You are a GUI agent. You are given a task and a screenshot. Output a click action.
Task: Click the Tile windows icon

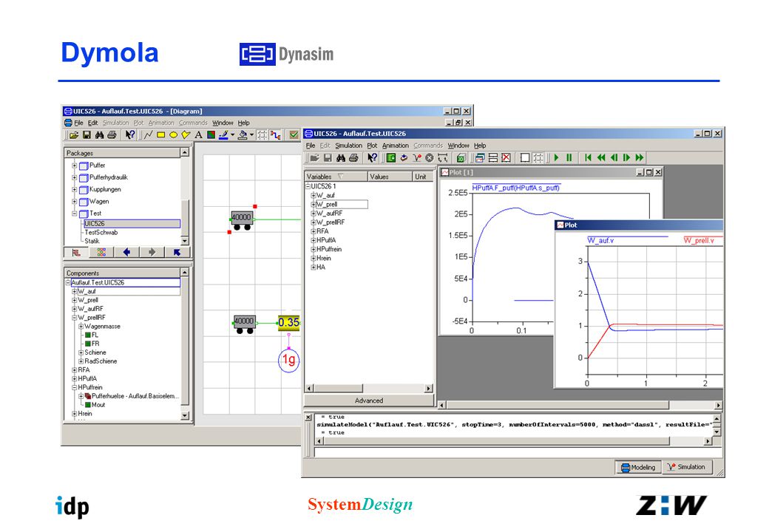click(493, 157)
